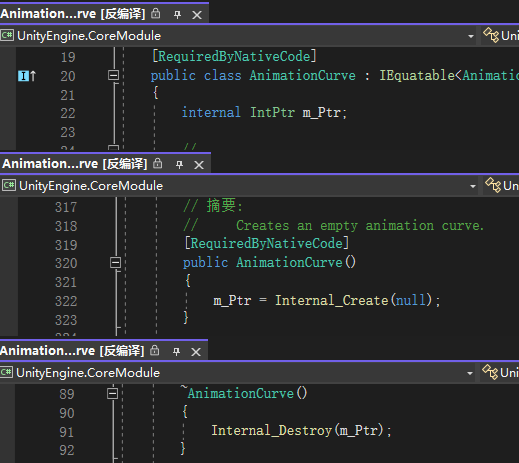Click the internal keyword on line 22

pos(211,112)
